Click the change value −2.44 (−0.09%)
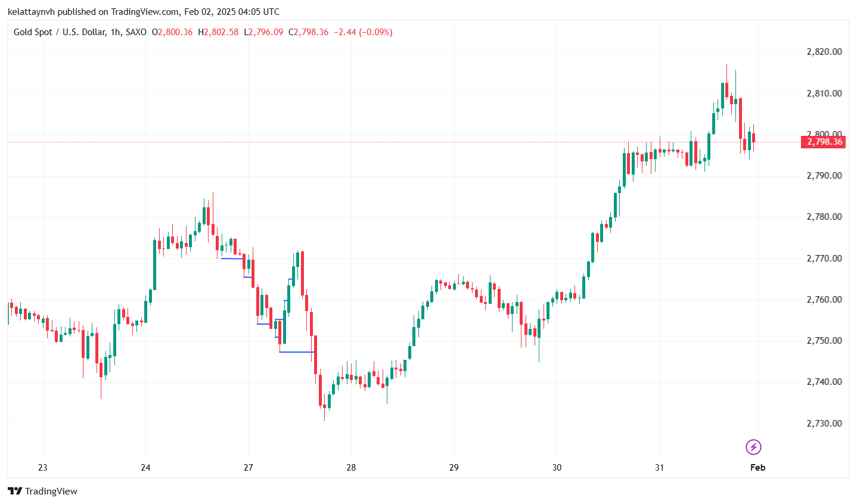 tap(363, 32)
